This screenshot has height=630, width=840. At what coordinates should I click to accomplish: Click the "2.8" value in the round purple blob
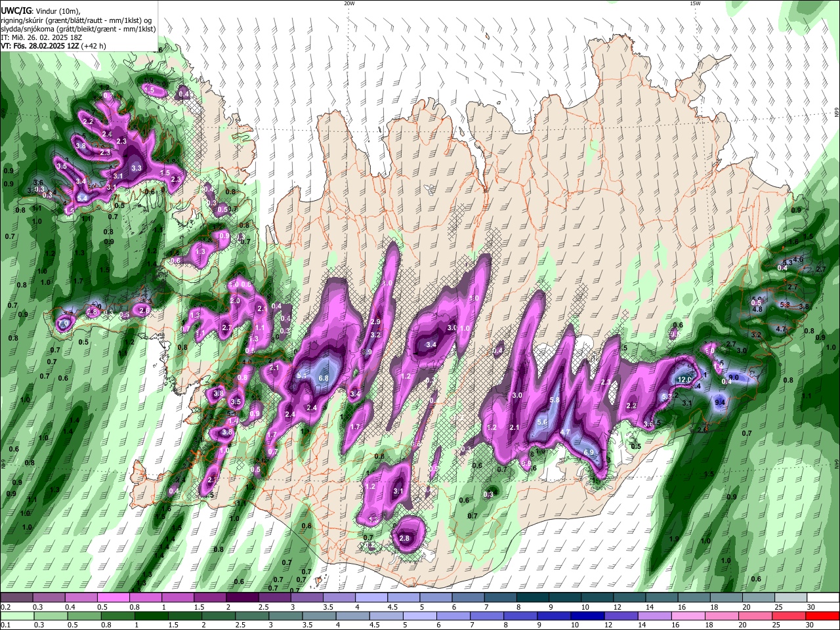coord(404,539)
